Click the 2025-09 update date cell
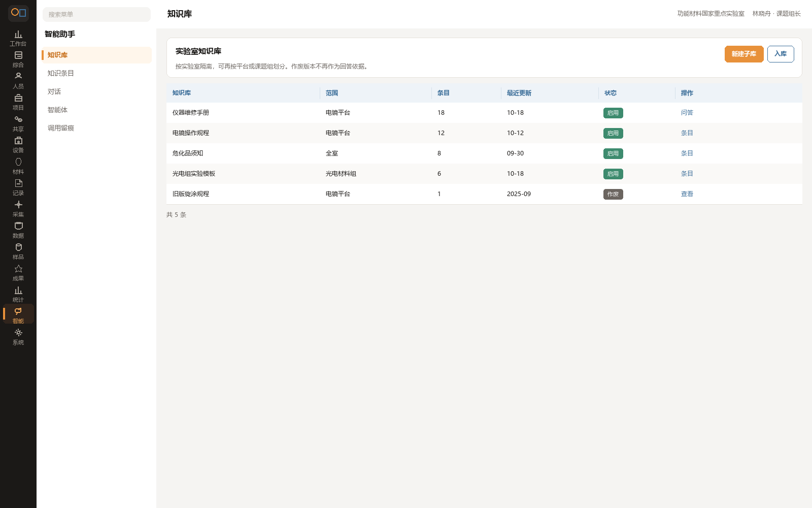Screen dimensions: 812x508 [519, 194]
